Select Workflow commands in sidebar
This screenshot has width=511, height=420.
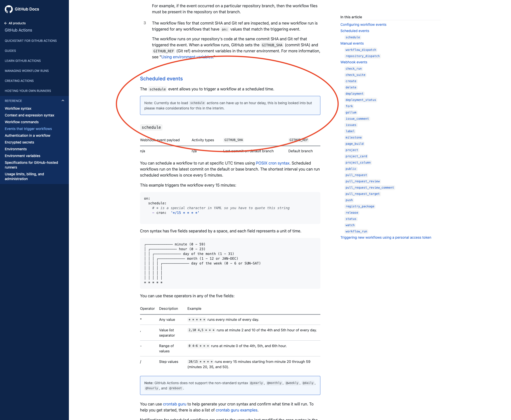pyautogui.click(x=22, y=122)
